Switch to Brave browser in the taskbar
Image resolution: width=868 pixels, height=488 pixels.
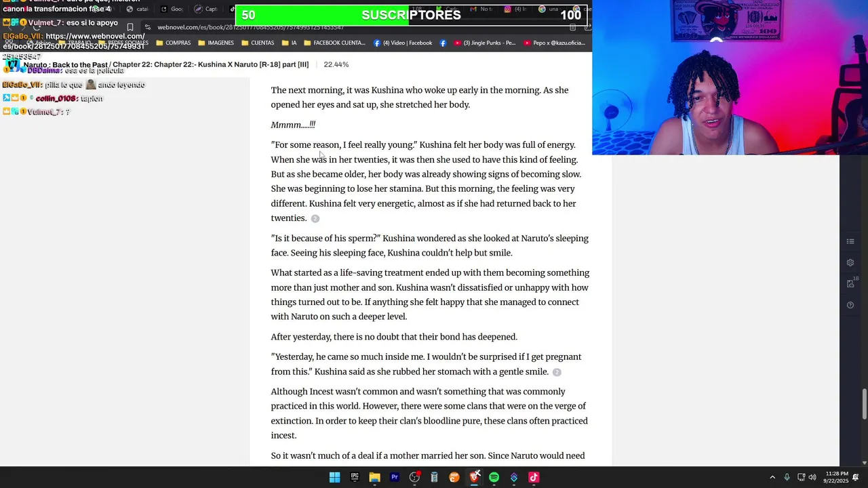[474, 477]
